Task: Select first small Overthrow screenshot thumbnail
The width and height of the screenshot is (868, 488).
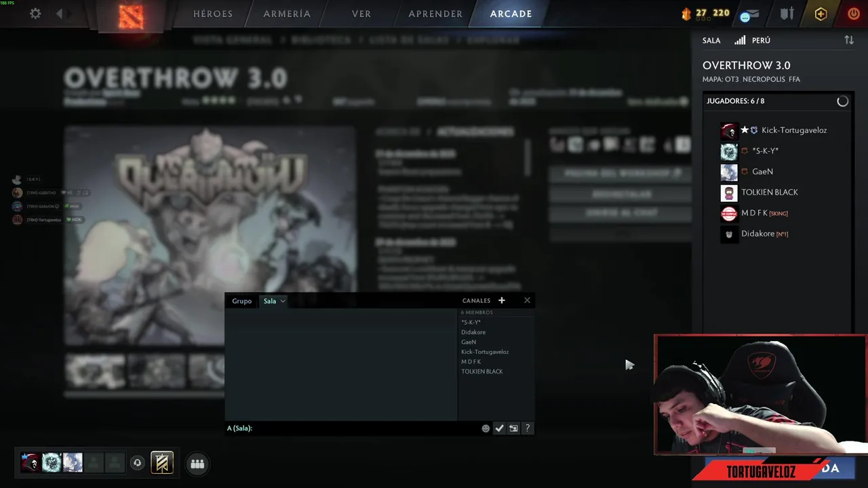Action: [x=95, y=371]
